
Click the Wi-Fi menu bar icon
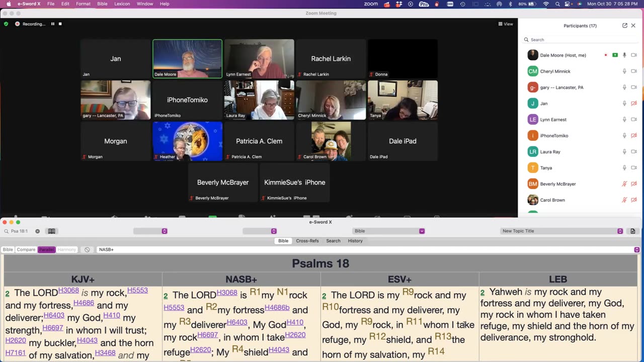(x=546, y=4)
